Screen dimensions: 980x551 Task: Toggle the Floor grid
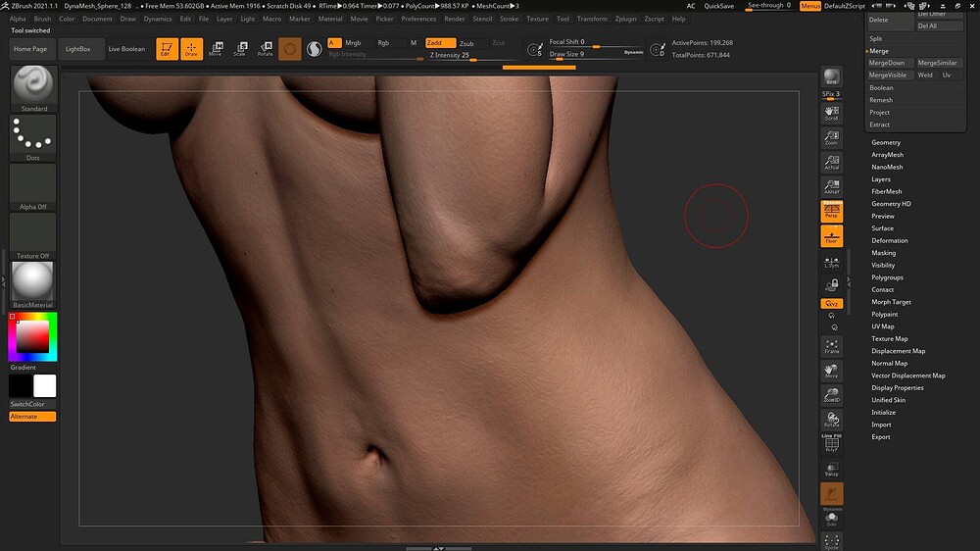(832, 237)
